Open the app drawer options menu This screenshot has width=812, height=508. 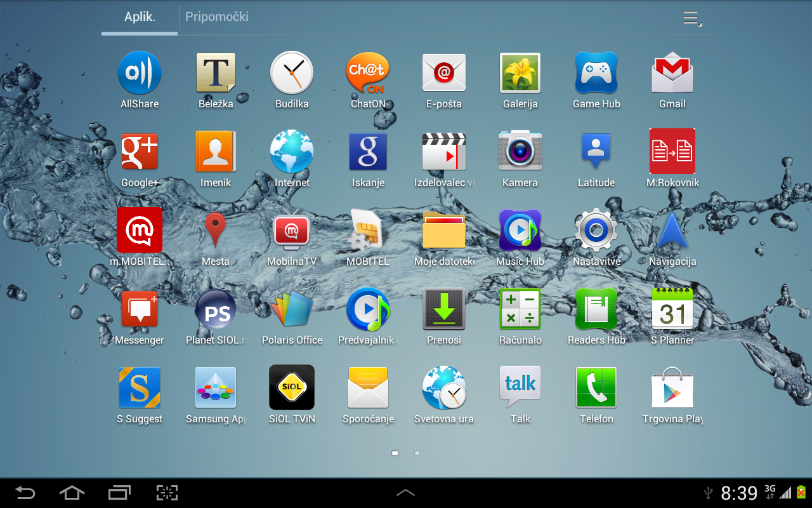click(692, 18)
